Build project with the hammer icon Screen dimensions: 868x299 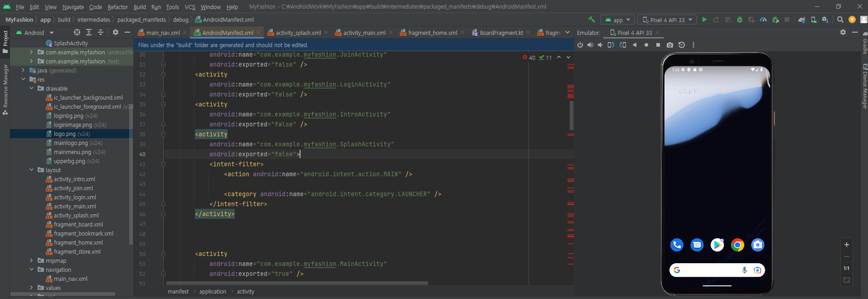[592, 19]
